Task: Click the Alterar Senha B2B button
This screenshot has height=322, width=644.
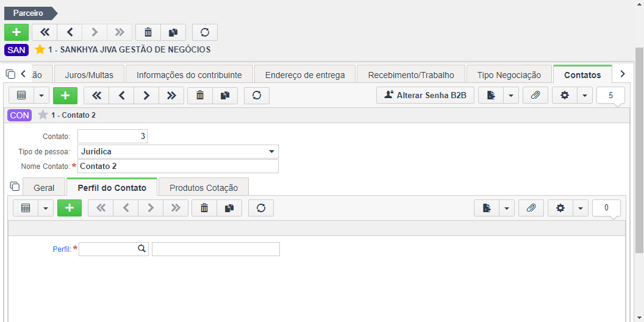Action: (x=426, y=95)
